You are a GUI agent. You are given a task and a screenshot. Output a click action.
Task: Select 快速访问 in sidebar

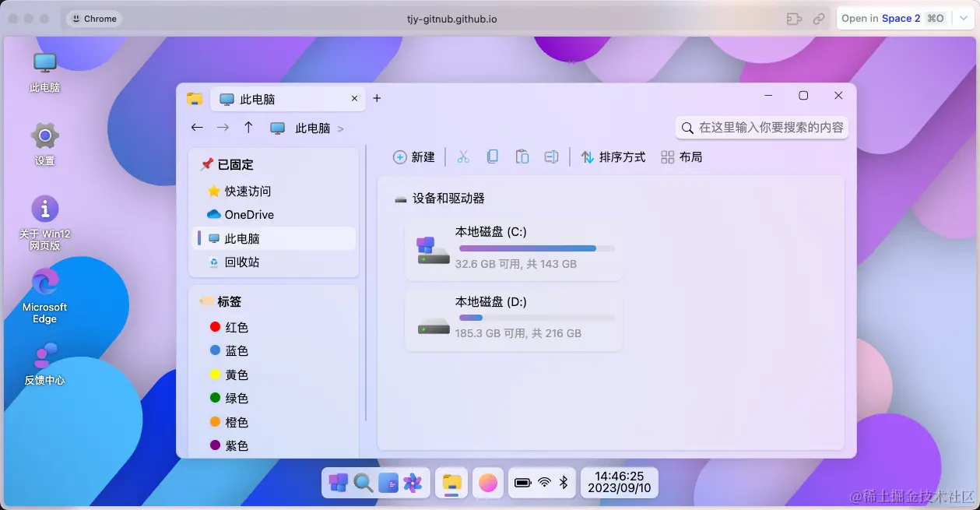tap(274, 191)
